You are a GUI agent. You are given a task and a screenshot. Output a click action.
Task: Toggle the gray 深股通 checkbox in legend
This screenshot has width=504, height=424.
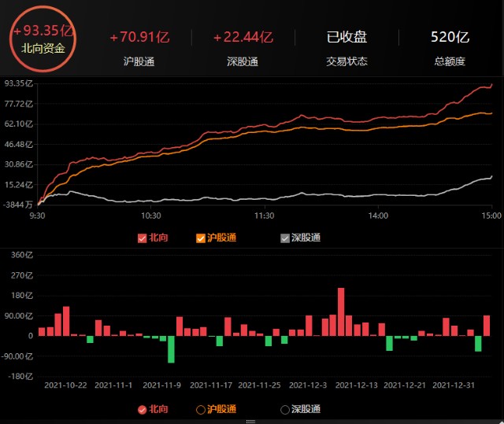click(285, 238)
